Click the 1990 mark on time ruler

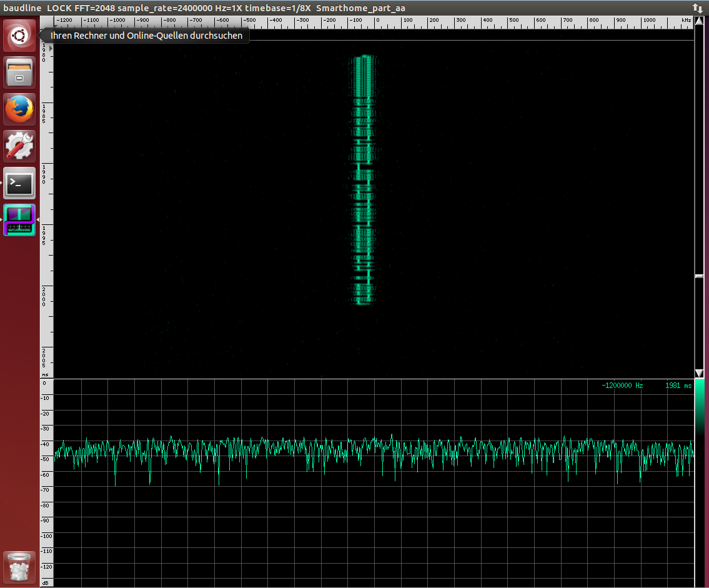point(44,174)
